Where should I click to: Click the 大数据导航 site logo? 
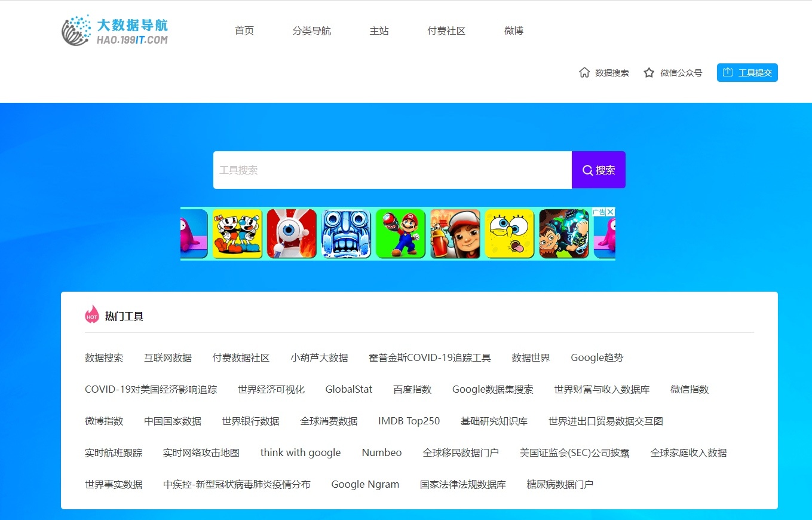tap(115, 30)
